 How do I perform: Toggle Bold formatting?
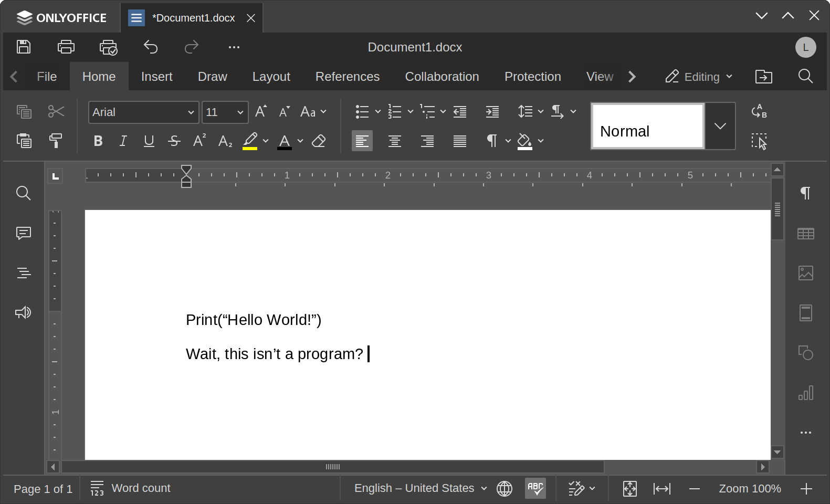[x=98, y=141]
